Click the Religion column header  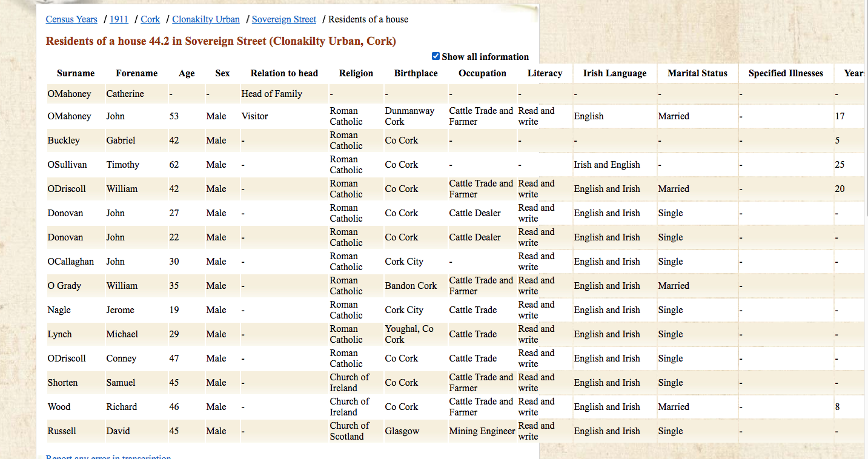(x=356, y=73)
